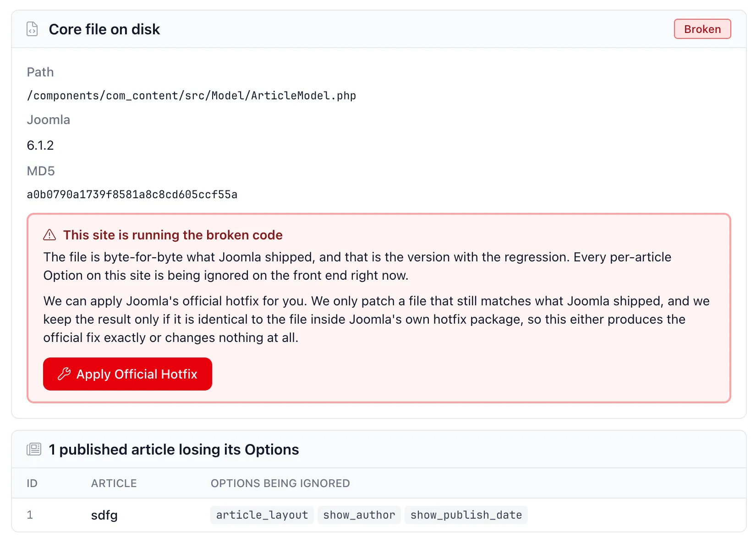This screenshot has width=756, height=542.
Task: Click the '1 published article losing its Options' heading
Action: coord(174,449)
